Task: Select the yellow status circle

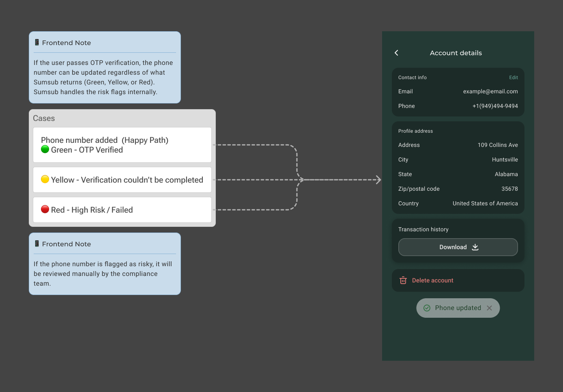Action: click(45, 179)
